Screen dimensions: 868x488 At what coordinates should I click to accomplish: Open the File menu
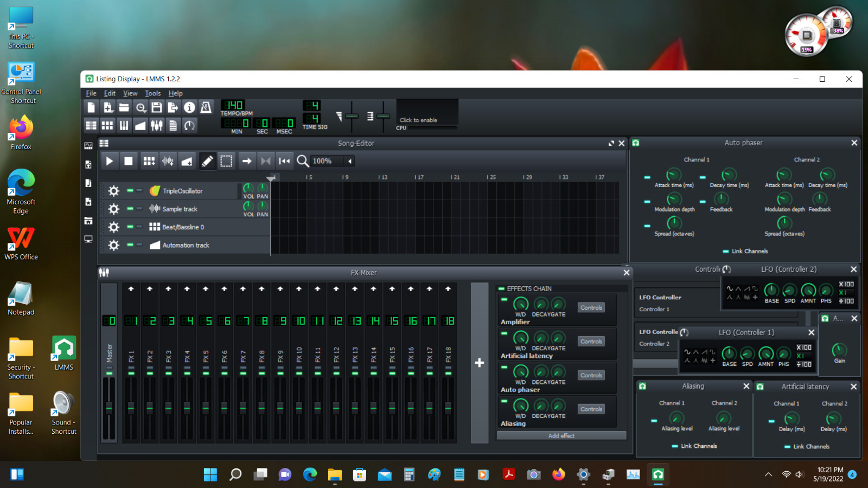[91, 93]
